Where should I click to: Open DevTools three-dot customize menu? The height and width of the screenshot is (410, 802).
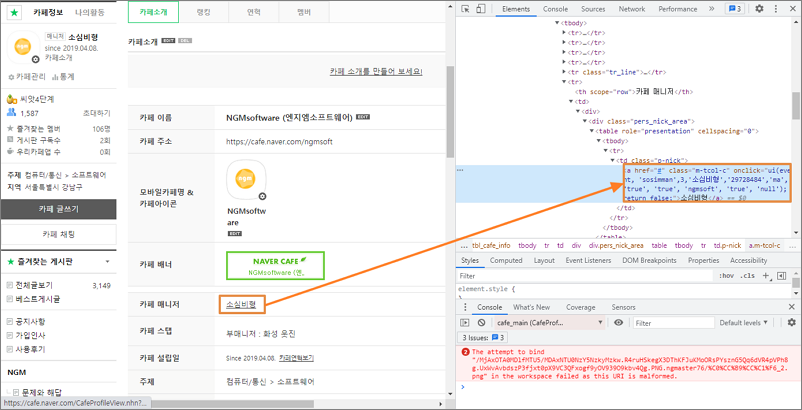pyautogui.click(x=774, y=9)
